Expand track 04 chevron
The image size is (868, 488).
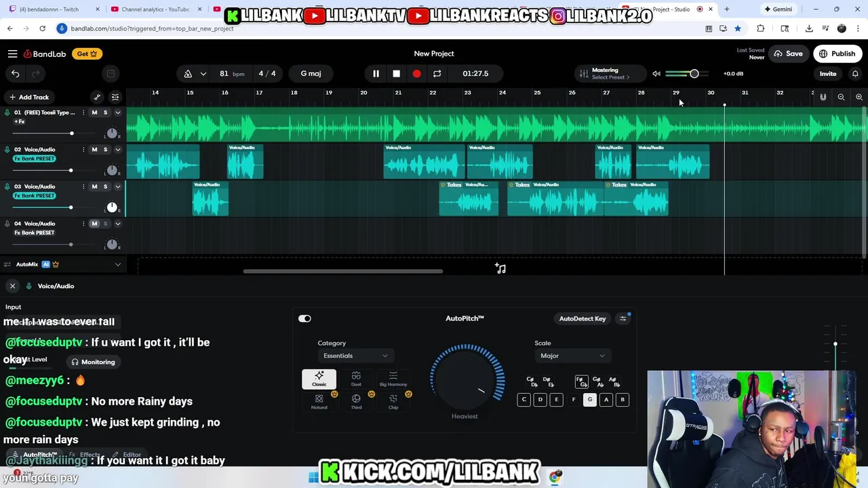[117, 224]
